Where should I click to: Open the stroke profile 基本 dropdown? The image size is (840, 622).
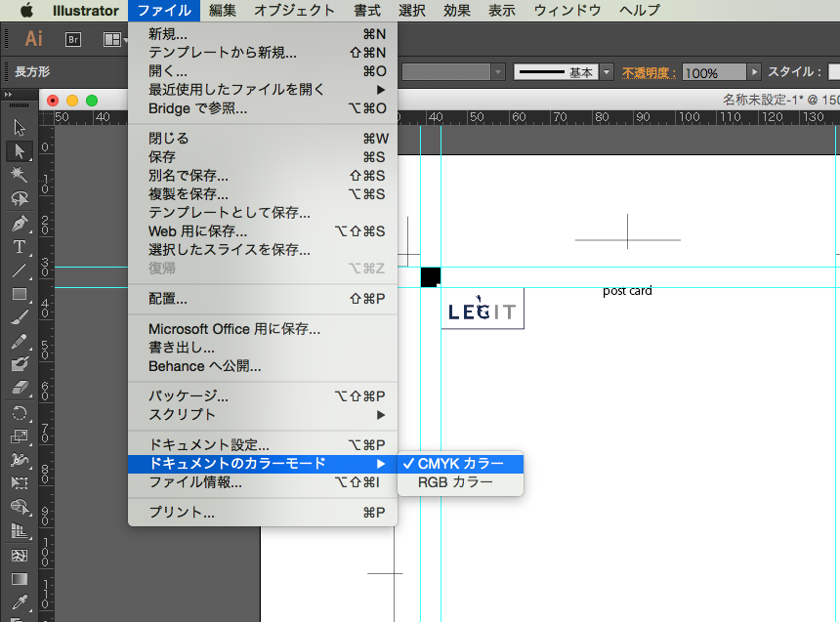tap(607, 72)
